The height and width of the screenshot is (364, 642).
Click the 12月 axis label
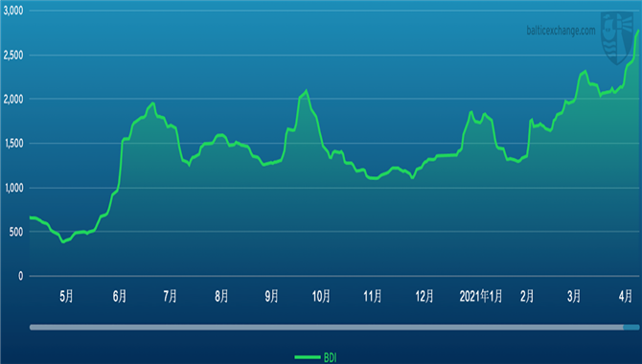pos(424,296)
